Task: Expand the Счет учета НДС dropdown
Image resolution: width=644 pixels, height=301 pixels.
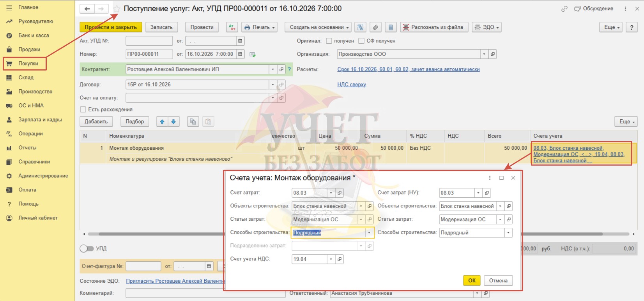Action: 331,259
